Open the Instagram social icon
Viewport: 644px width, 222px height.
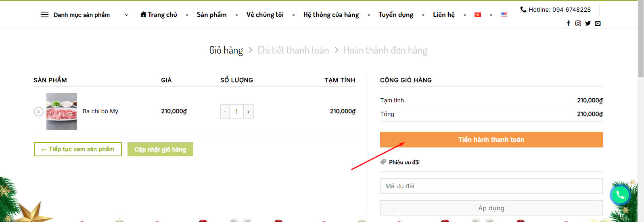(578, 23)
